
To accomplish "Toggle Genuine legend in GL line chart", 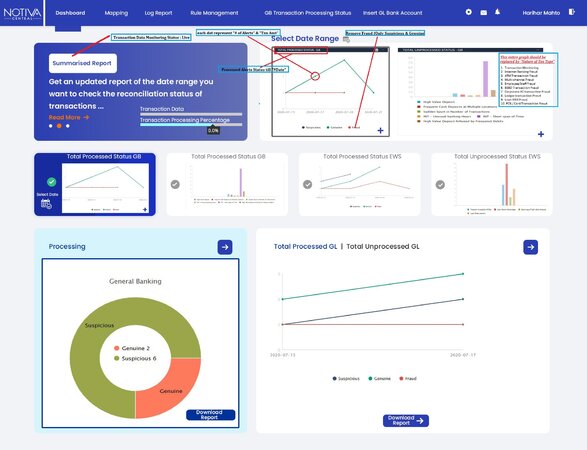I will point(380,379).
